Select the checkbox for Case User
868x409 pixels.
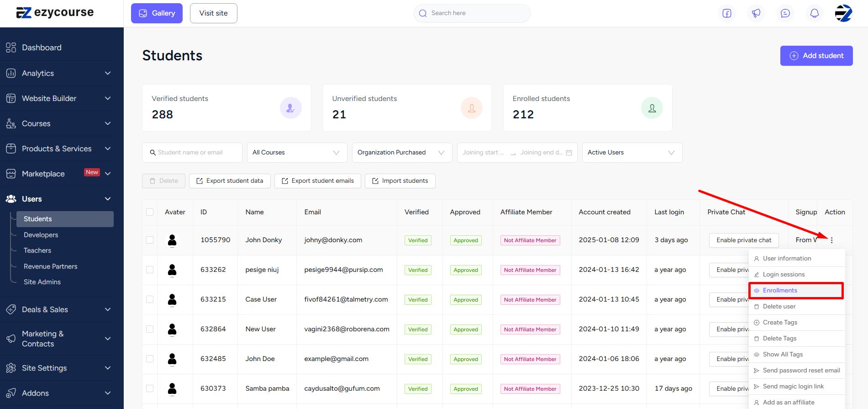coord(150,299)
